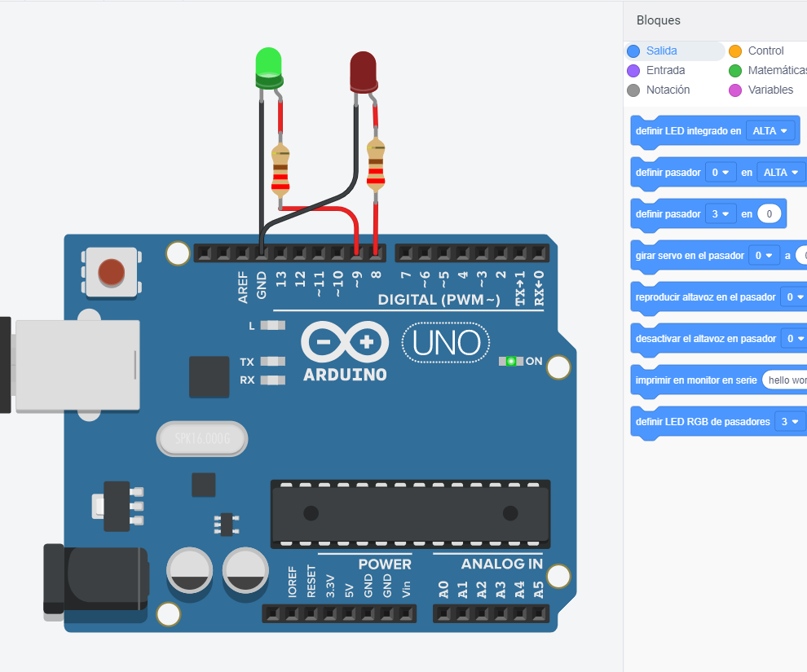
Task: Open the ALTA dropdown in the LED integrado block
Action: click(770, 130)
